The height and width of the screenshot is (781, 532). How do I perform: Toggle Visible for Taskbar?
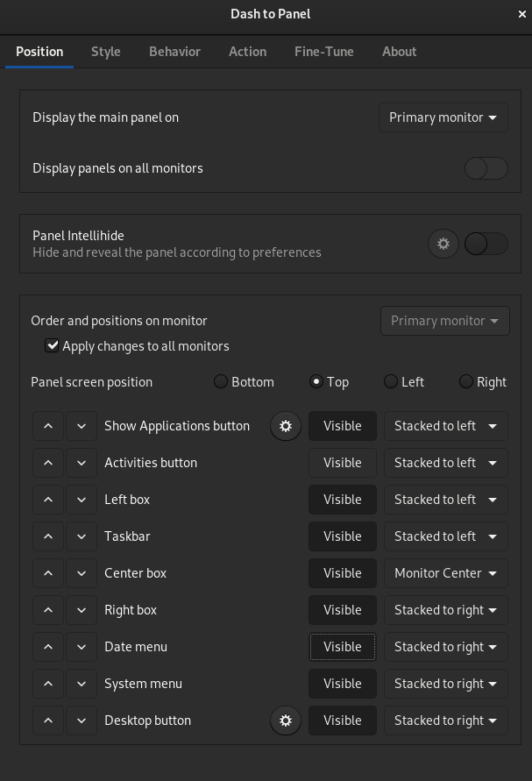point(343,536)
